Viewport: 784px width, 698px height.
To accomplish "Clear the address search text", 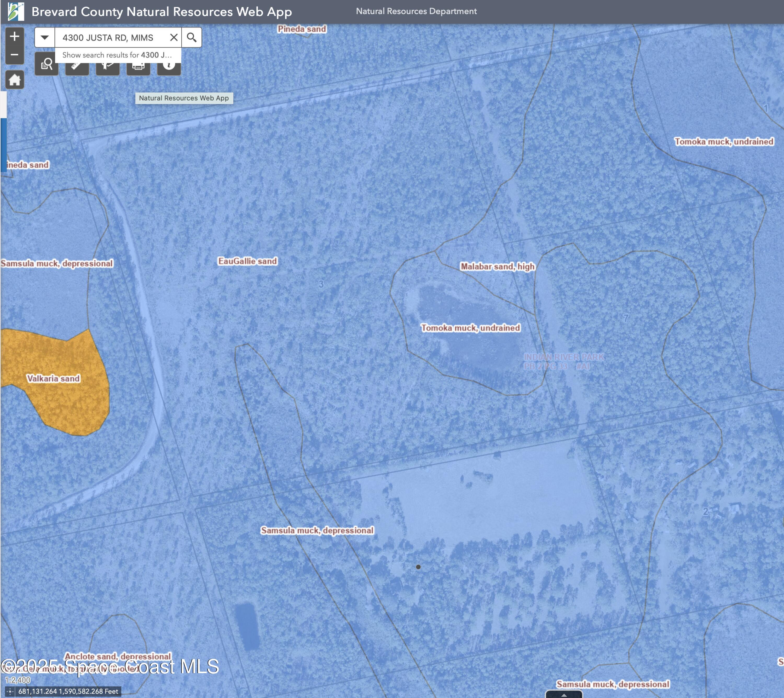I will [x=174, y=38].
